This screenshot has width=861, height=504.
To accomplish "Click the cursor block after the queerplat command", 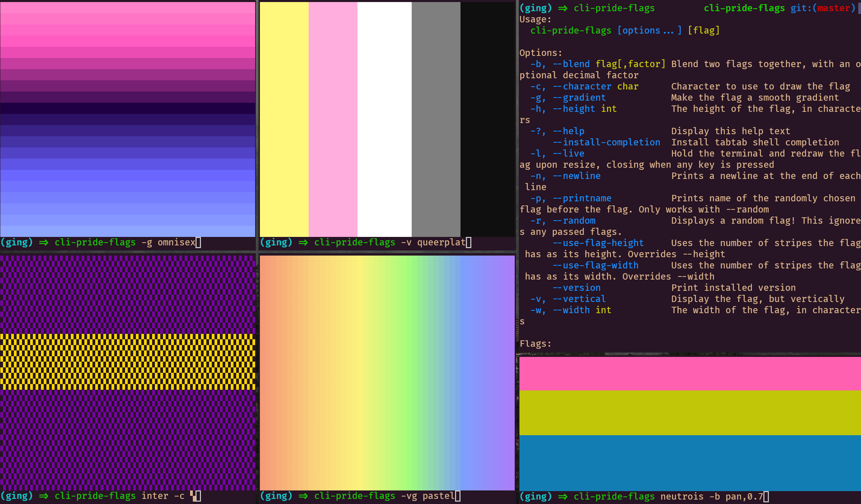I will (469, 242).
